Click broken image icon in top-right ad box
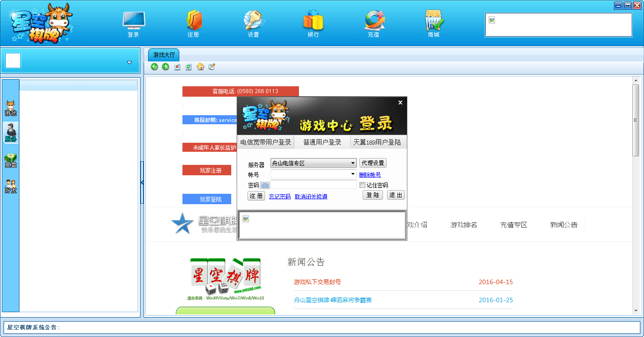Screen dimensions: 644x337 (492, 20)
